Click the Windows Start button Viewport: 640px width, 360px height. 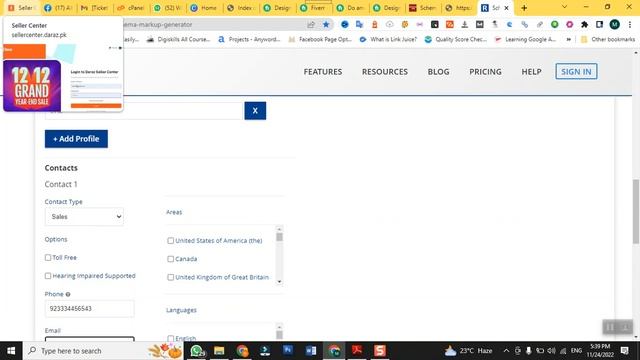click(x=11, y=351)
